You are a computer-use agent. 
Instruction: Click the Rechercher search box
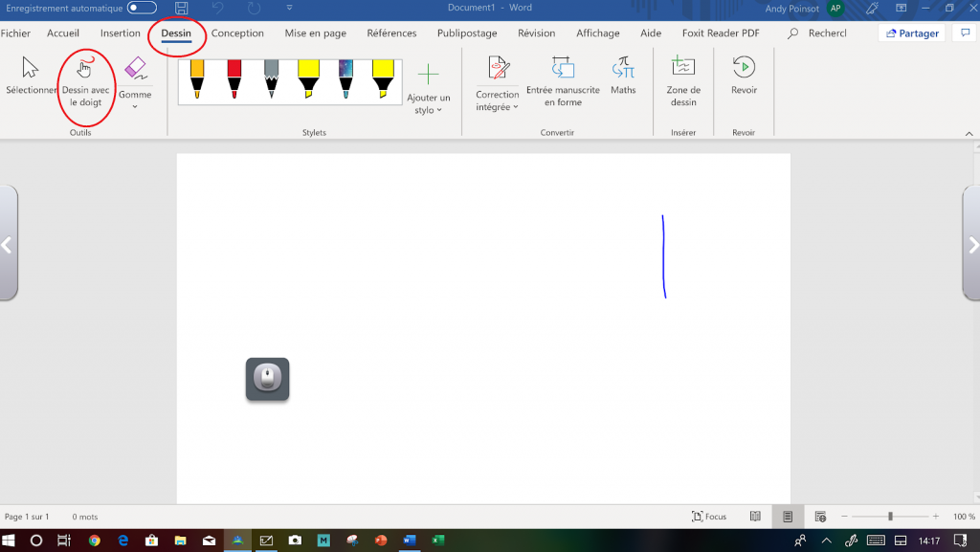pos(817,33)
